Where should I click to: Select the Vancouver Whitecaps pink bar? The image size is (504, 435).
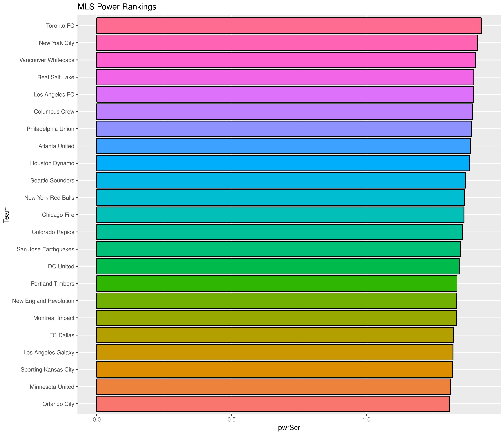pos(286,60)
